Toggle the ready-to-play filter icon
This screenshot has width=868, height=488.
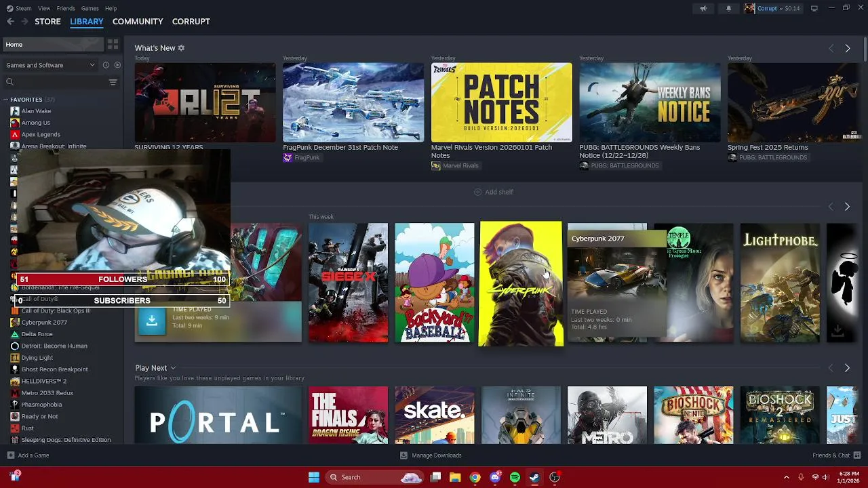click(x=117, y=65)
